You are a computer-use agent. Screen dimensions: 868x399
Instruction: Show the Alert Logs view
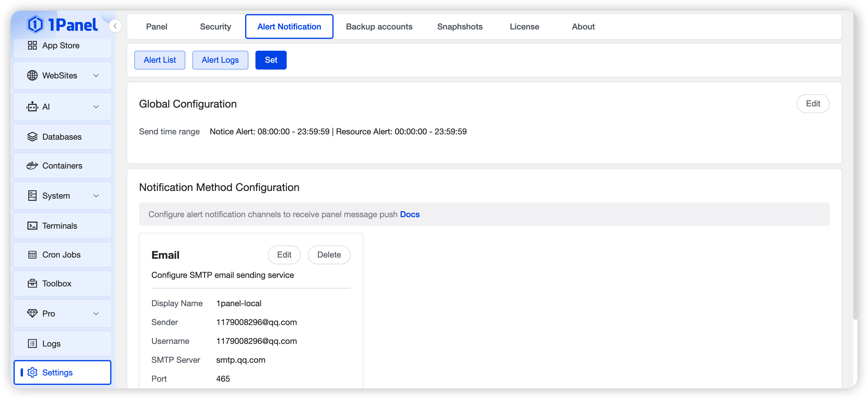(220, 60)
